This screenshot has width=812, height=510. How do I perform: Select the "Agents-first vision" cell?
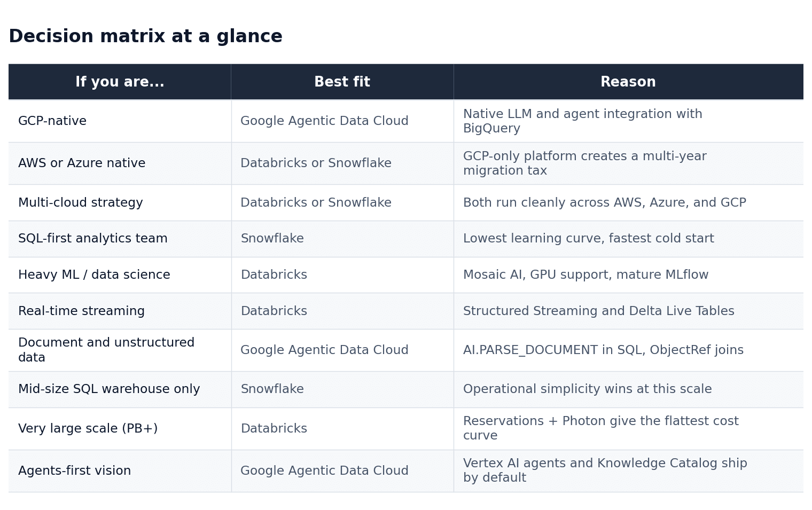click(x=120, y=471)
